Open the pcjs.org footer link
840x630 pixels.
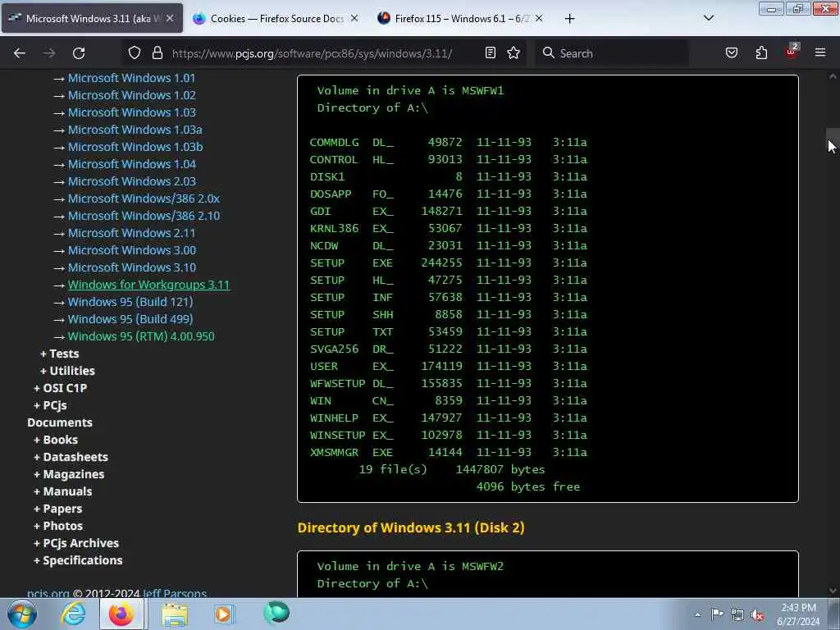[48, 593]
